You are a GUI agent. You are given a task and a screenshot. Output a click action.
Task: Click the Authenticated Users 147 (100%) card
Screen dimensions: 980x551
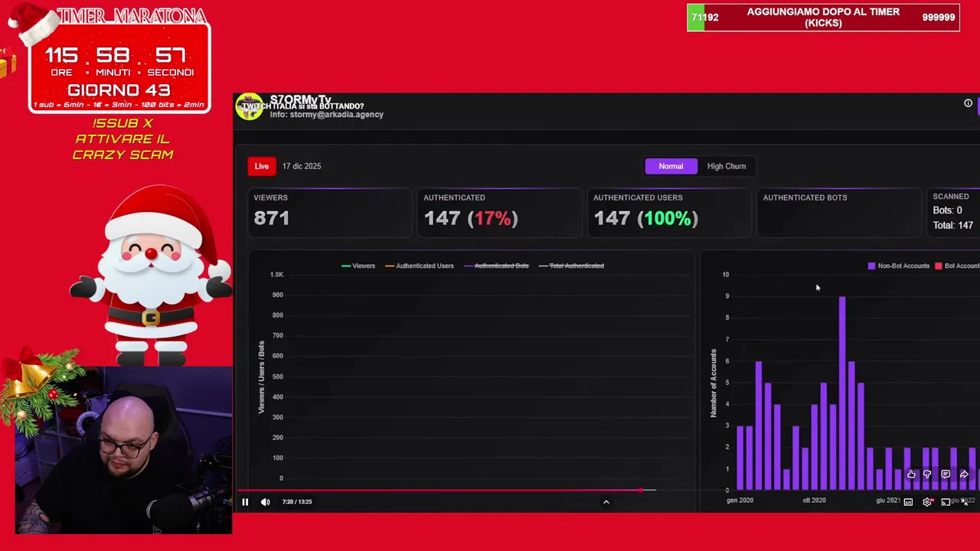point(669,213)
